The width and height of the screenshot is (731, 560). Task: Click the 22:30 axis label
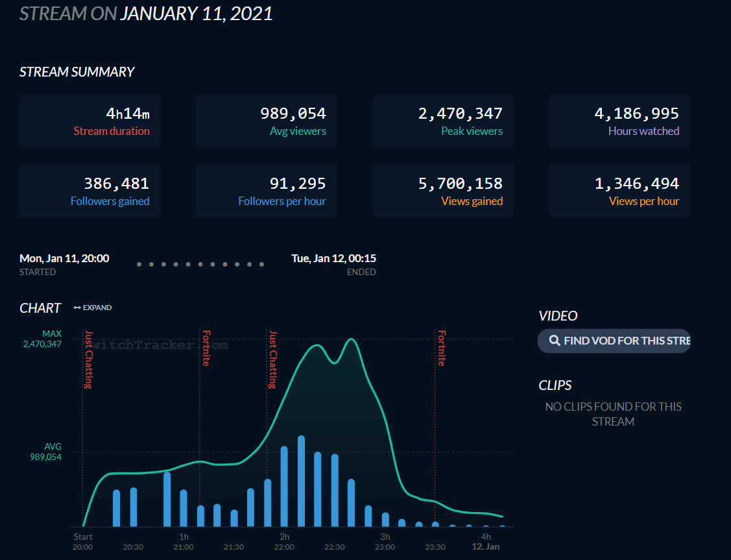click(334, 547)
